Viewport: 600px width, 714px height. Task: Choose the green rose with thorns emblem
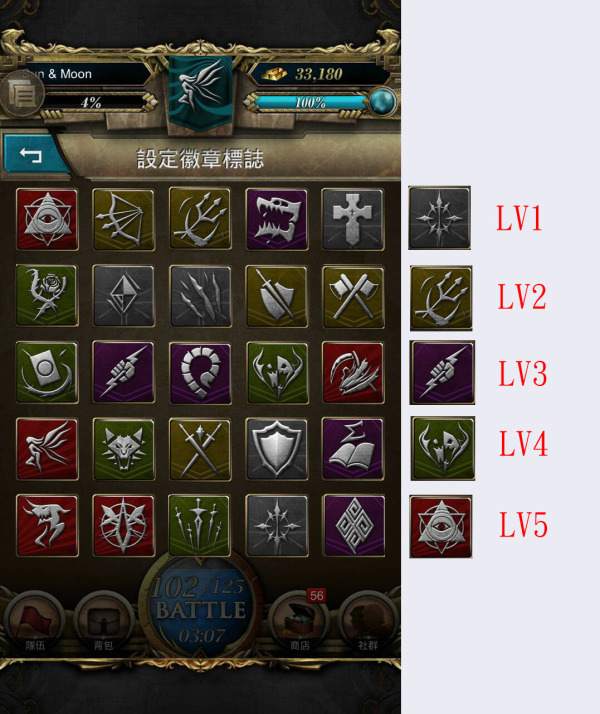pyautogui.click(x=47, y=296)
